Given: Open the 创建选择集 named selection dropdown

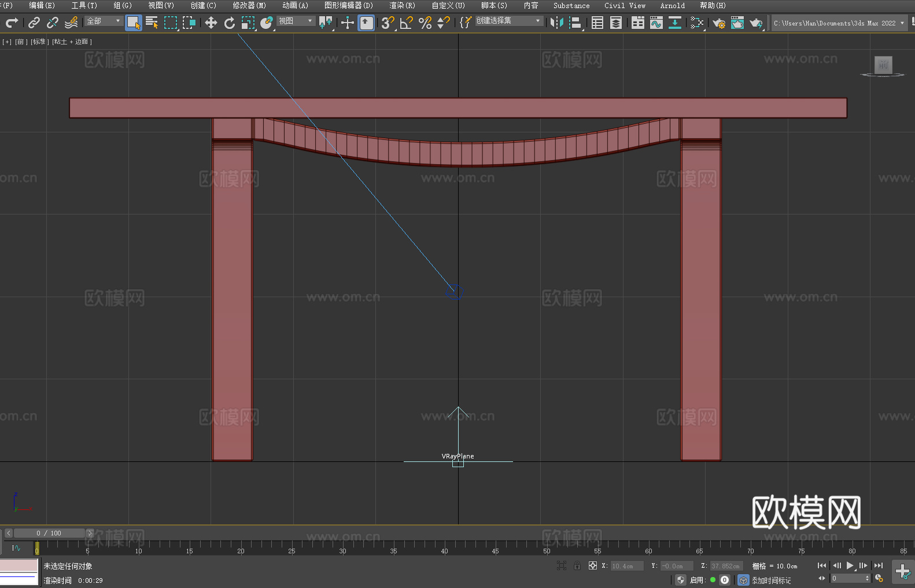Looking at the screenshot, I should click(509, 21).
